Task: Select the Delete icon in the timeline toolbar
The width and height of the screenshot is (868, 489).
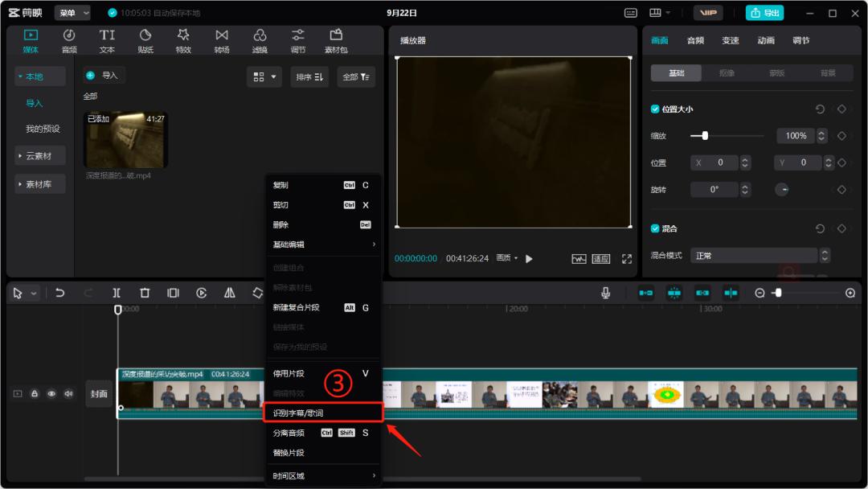Action: click(144, 293)
